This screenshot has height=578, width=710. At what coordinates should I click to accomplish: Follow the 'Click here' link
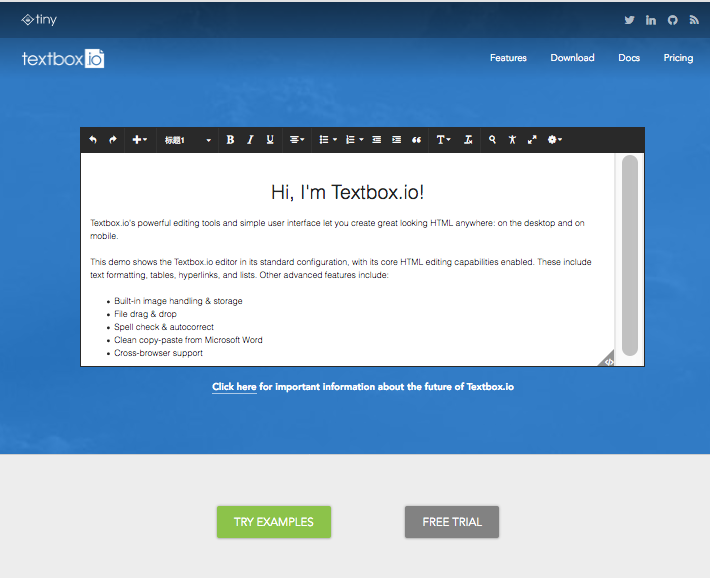coord(234,386)
